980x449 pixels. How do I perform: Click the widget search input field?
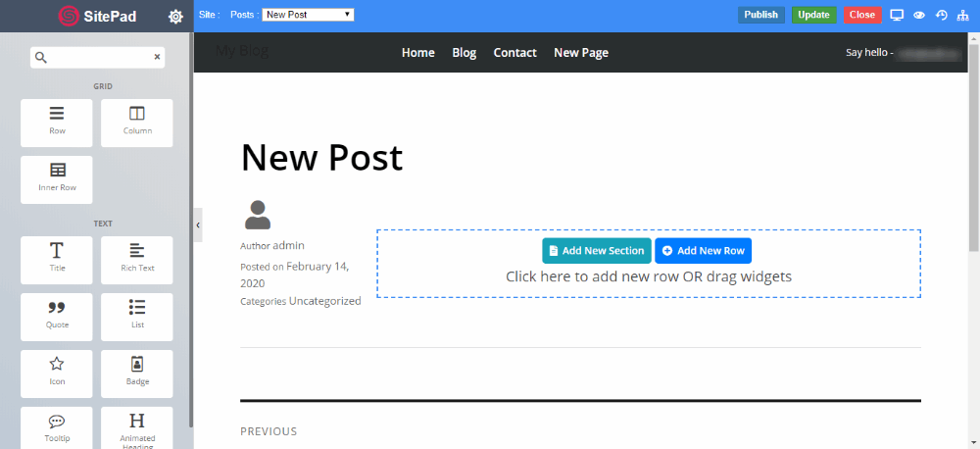pos(100,58)
